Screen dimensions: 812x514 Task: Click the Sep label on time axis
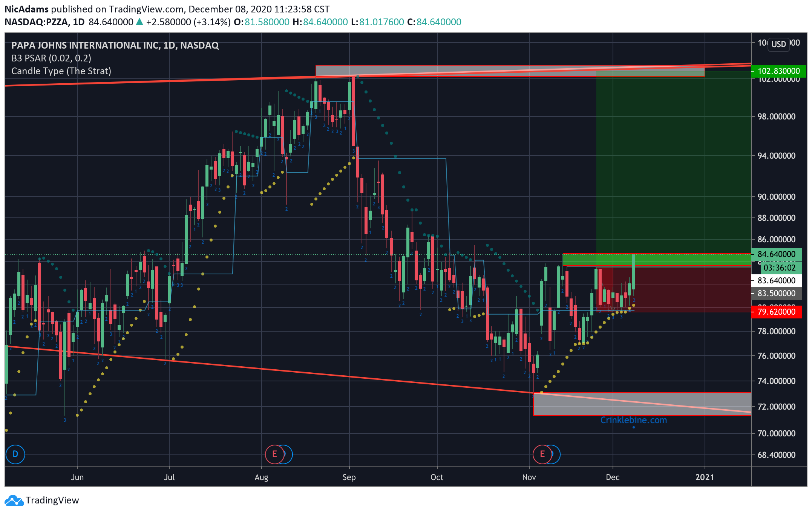tap(349, 477)
